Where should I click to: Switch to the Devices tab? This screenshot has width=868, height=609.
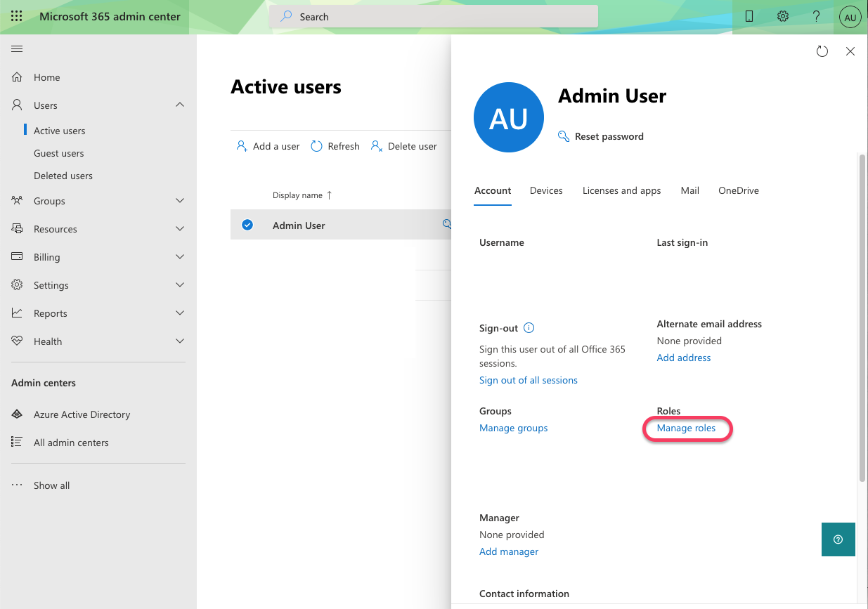tap(546, 190)
